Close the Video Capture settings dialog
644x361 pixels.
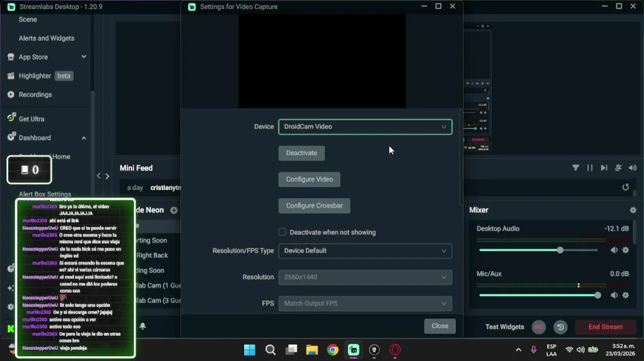(x=440, y=326)
